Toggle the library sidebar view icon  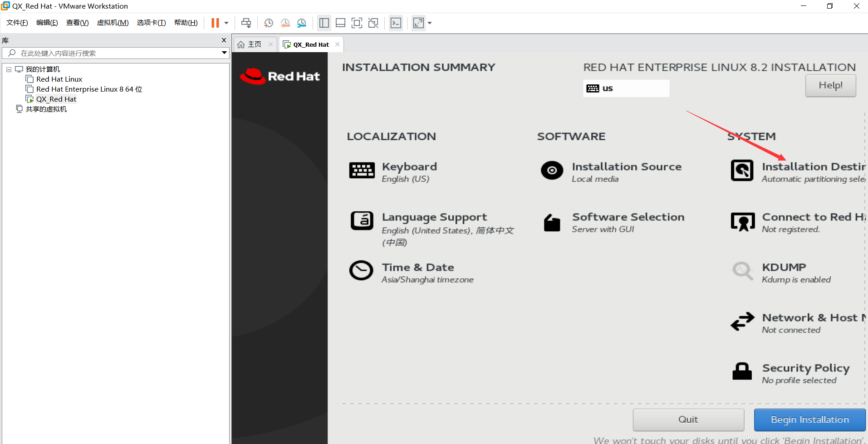[324, 23]
